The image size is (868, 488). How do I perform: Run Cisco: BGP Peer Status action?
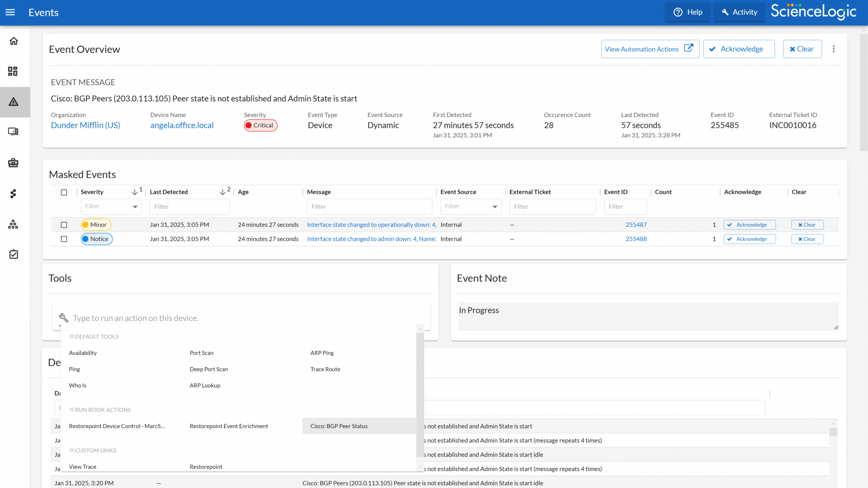(358, 426)
